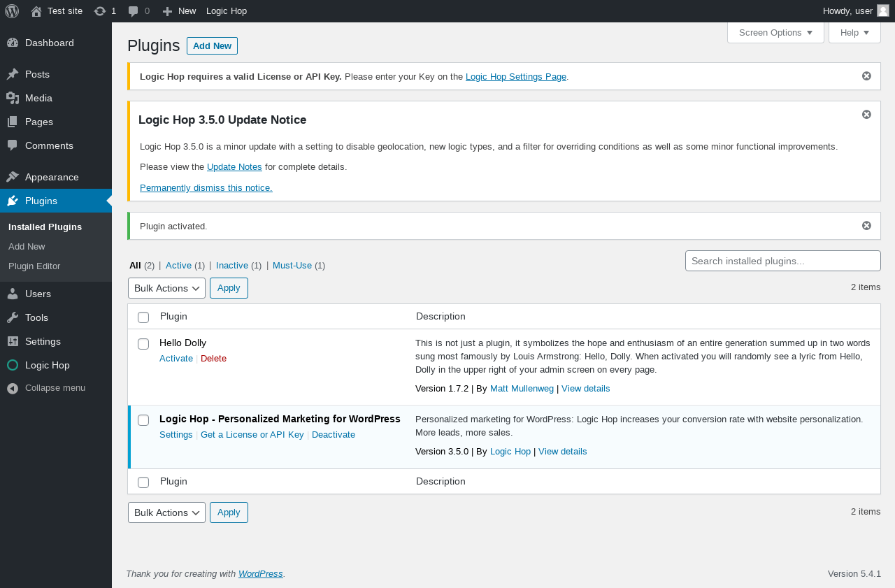Filter plugins by Must-Use

pyautogui.click(x=292, y=266)
